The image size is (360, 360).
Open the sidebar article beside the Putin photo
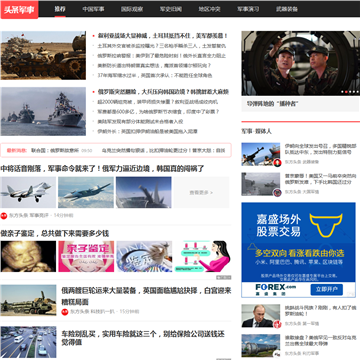(320, 310)
